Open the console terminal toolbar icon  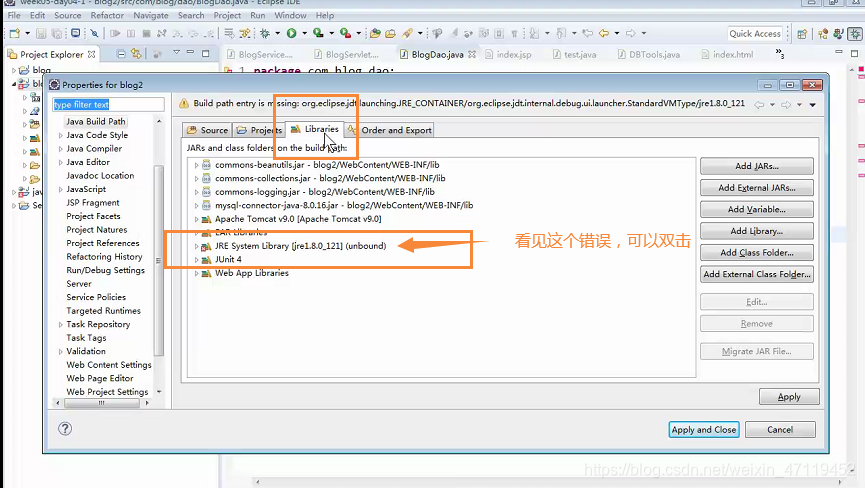click(76, 33)
